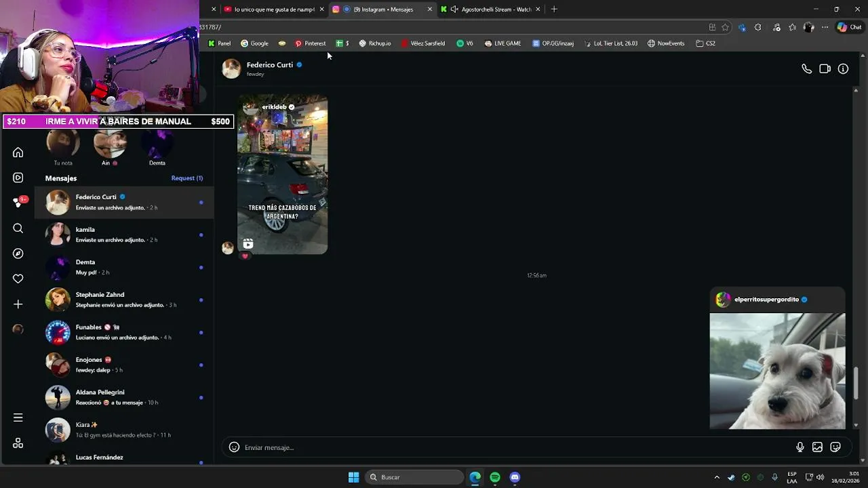The image size is (868, 488).
Task: Open profile avatar in Instagram sidebar
Action: [x=18, y=329]
